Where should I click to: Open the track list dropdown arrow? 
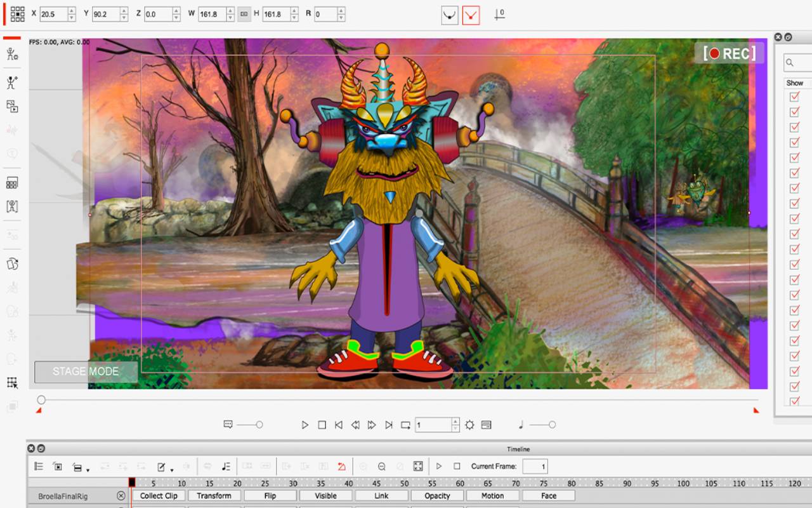coord(88,470)
